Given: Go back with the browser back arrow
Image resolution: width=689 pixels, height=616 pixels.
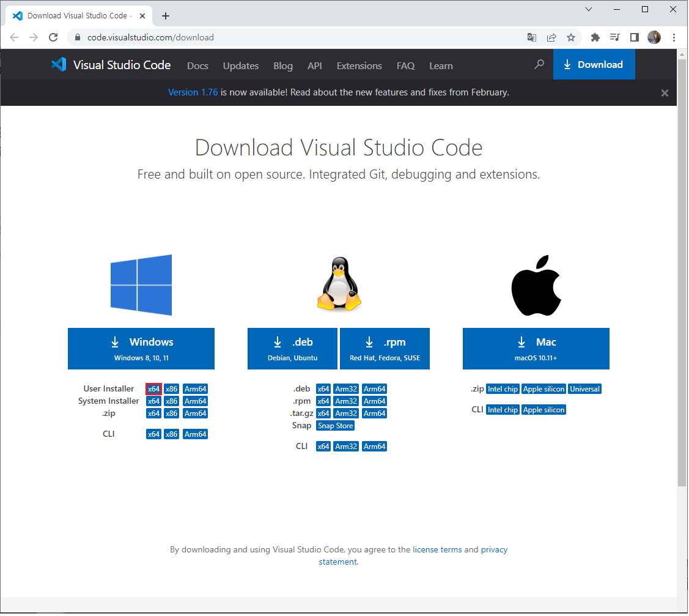Looking at the screenshot, I should (x=14, y=37).
